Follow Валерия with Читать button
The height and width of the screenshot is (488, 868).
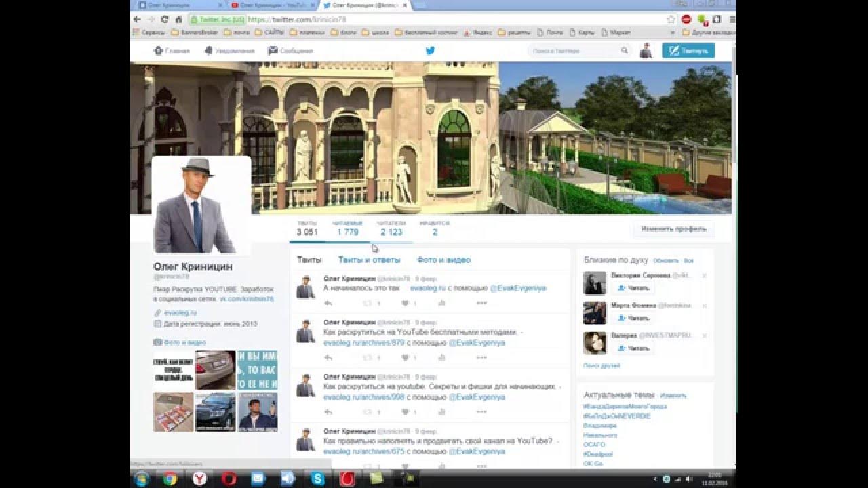point(634,348)
